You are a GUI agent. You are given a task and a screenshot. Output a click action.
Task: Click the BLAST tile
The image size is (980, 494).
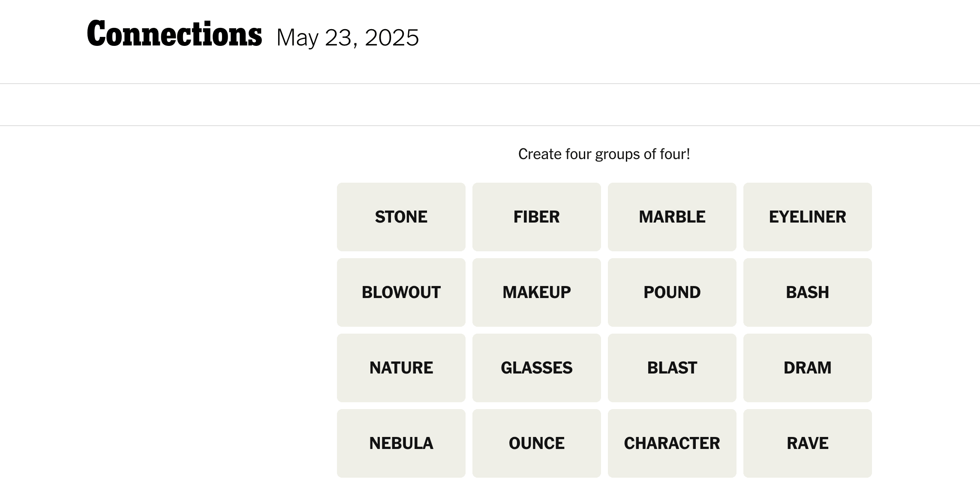(672, 367)
